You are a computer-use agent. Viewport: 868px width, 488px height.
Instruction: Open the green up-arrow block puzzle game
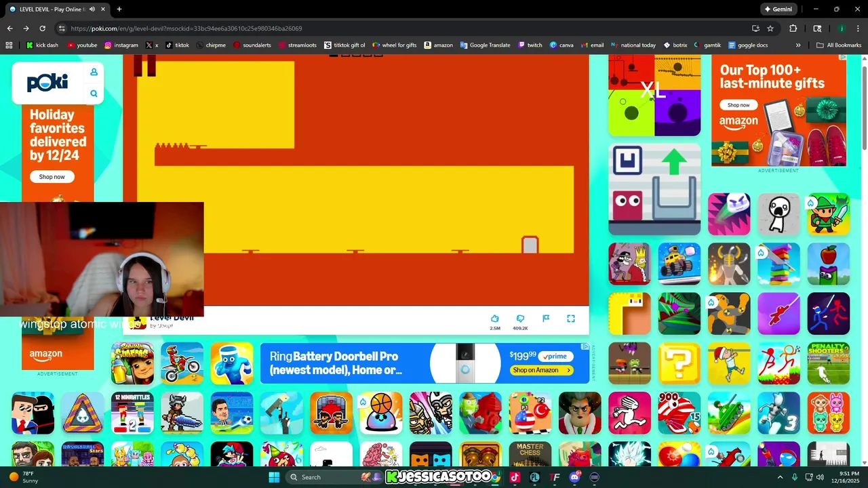point(654,189)
